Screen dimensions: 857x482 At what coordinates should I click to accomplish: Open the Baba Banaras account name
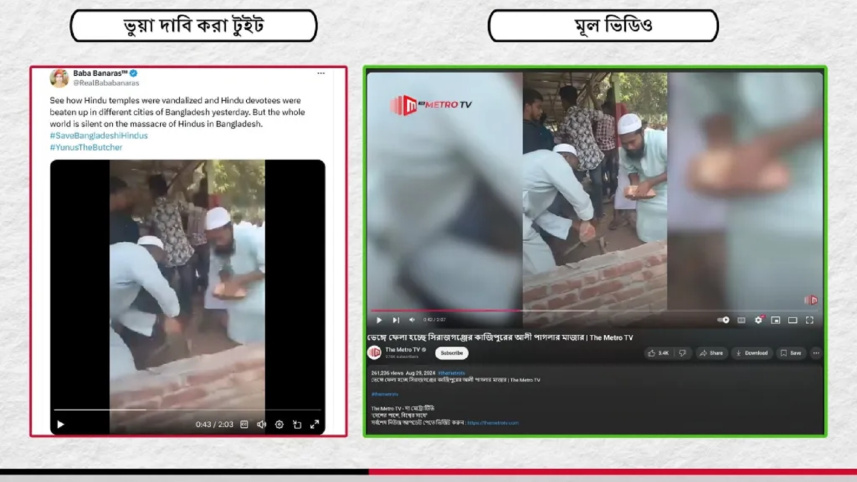[x=100, y=73]
